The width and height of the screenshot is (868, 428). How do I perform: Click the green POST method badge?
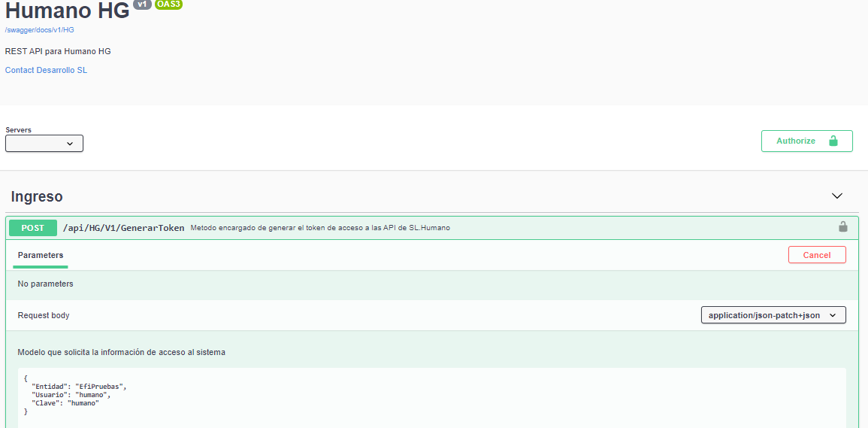[x=33, y=228]
